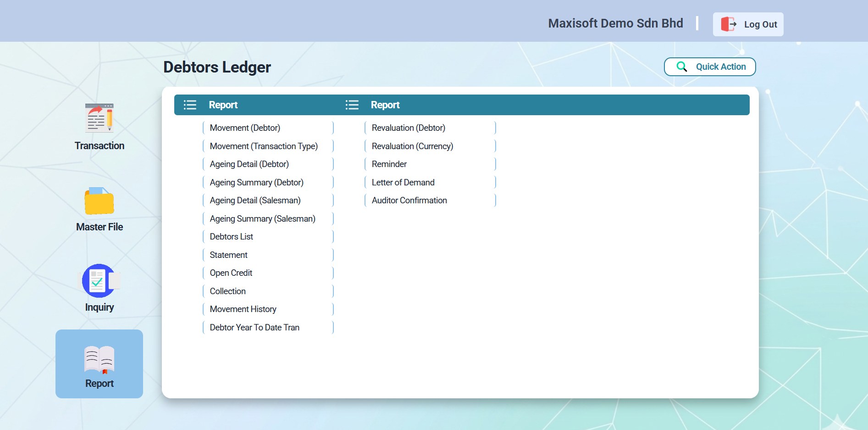Click the Master File label in sidebar
This screenshot has width=868, height=430.
point(100,227)
